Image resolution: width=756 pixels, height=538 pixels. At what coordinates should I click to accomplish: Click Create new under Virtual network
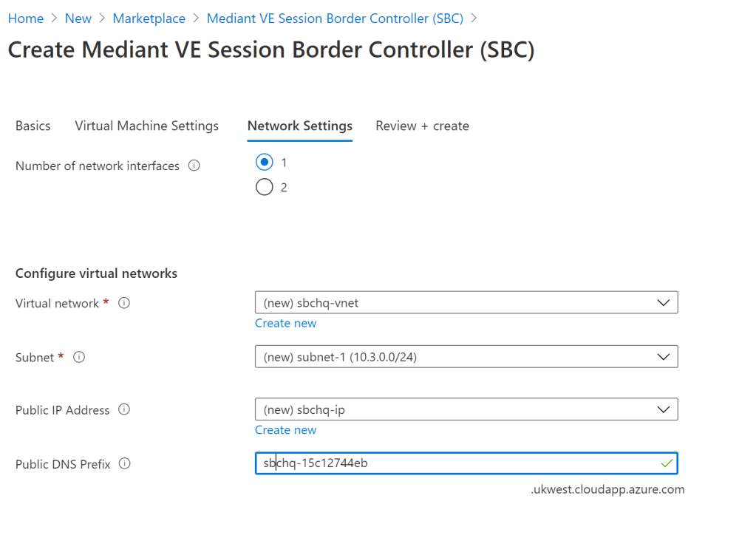coord(285,323)
